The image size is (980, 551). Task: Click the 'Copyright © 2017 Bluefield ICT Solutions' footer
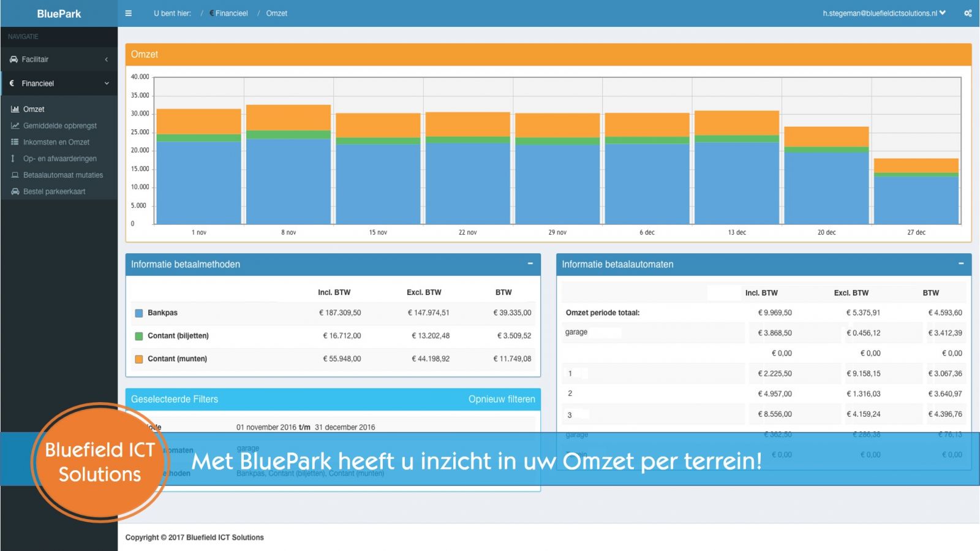point(195,538)
